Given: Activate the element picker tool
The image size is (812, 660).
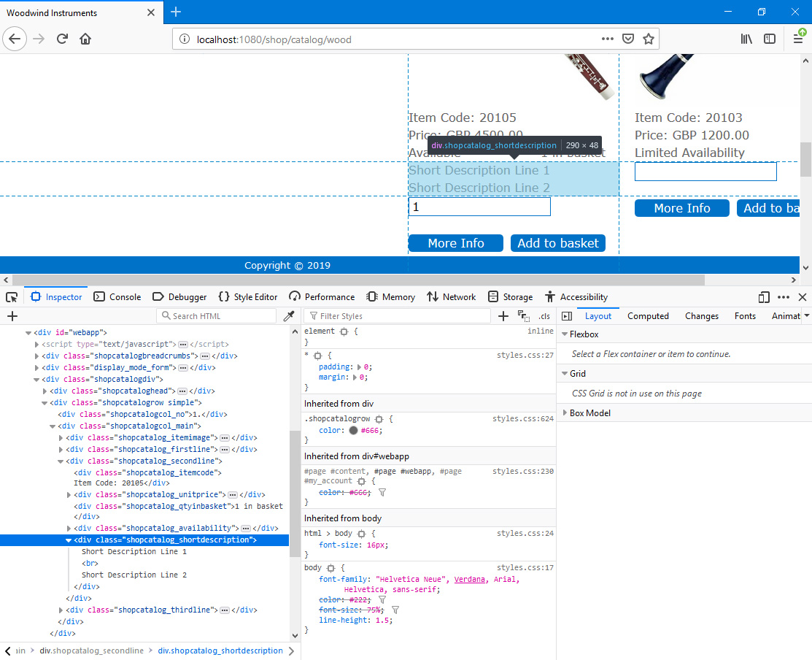Looking at the screenshot, I should pos(12,297).
